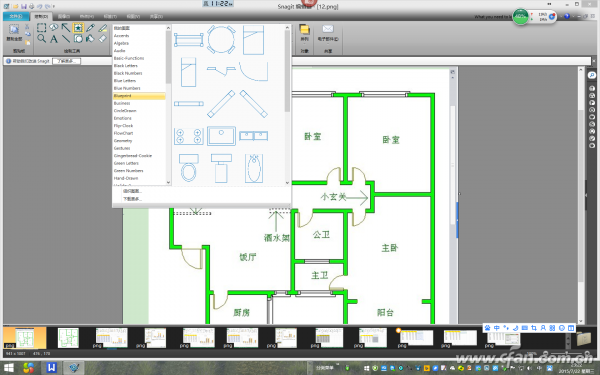This screenshot has width=600, height=375.
Task: Click the 了解更多... button in info bar
Action: click(67, 61)
